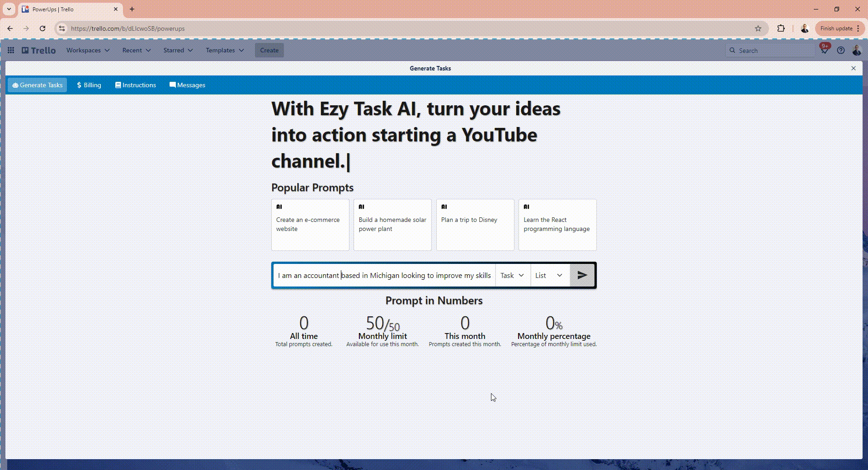This screenshot has width=868, height=470.
Task: Open the Instructions tab
Action: [x=136, y=85]
